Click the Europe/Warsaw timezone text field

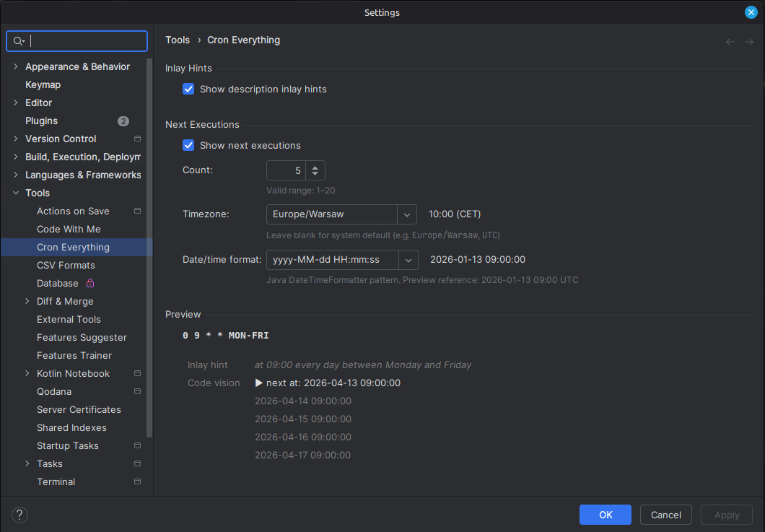pos(332,214)
